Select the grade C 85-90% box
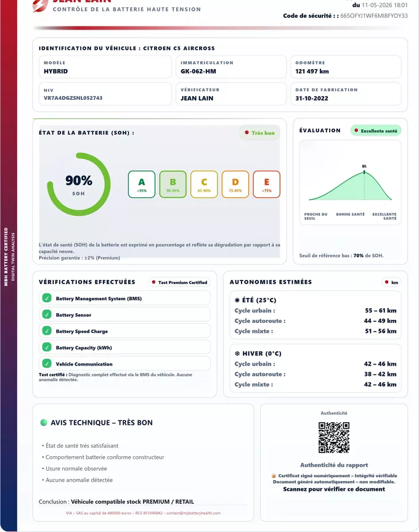This screenshot has width=419, height=532. point(204,184)
